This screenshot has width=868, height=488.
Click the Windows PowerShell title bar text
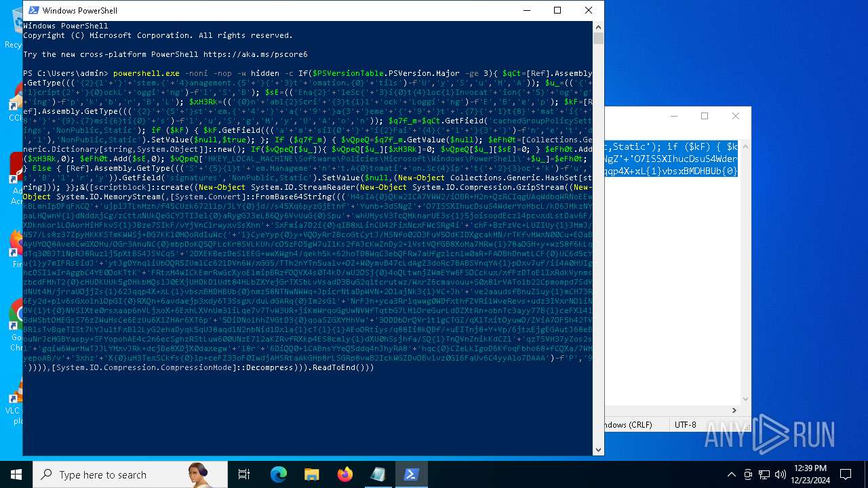(x=80, y=10)
